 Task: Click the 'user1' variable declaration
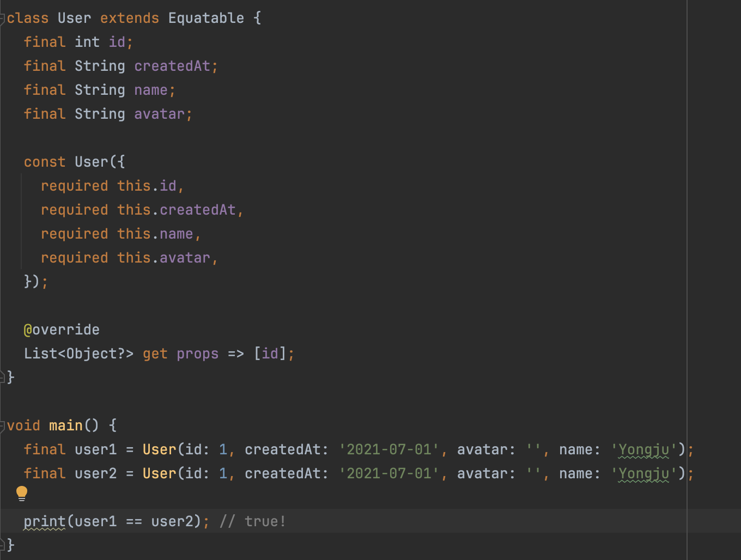[x=96, y=449]
